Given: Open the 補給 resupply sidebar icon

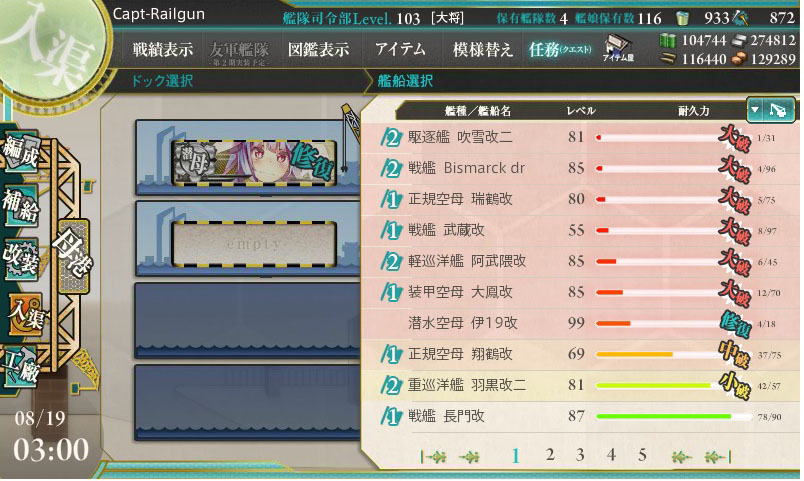Looking at the screenshot, I should (x=21, y=207).
